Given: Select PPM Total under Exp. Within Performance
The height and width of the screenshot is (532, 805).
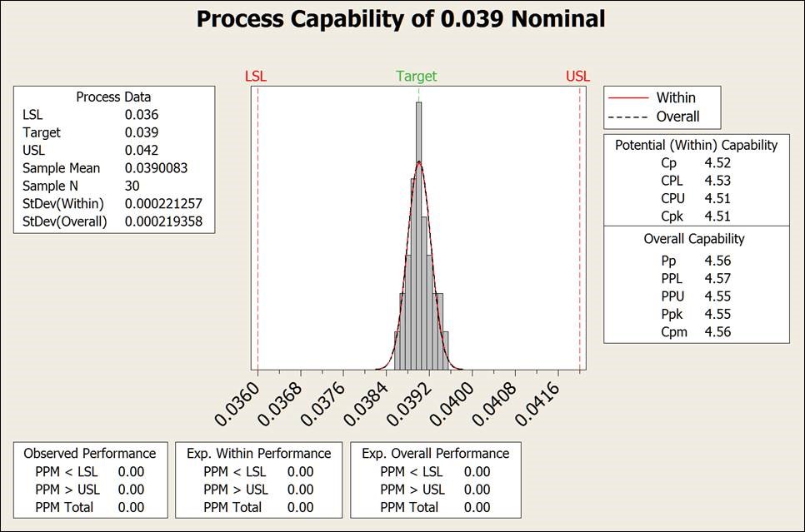Looking at the screenshot, I should pyautogui.click(x=232, y=507).
